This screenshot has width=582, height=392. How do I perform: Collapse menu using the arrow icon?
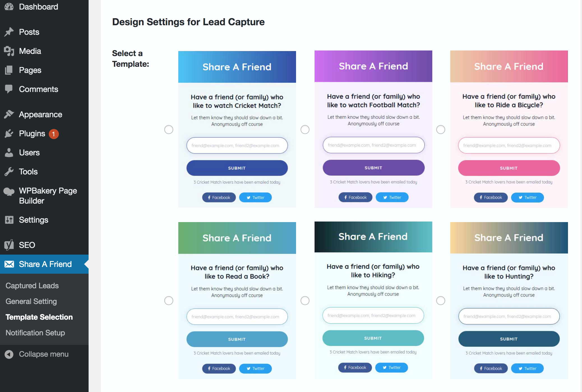pyautogui.click(x=9, y=354)
